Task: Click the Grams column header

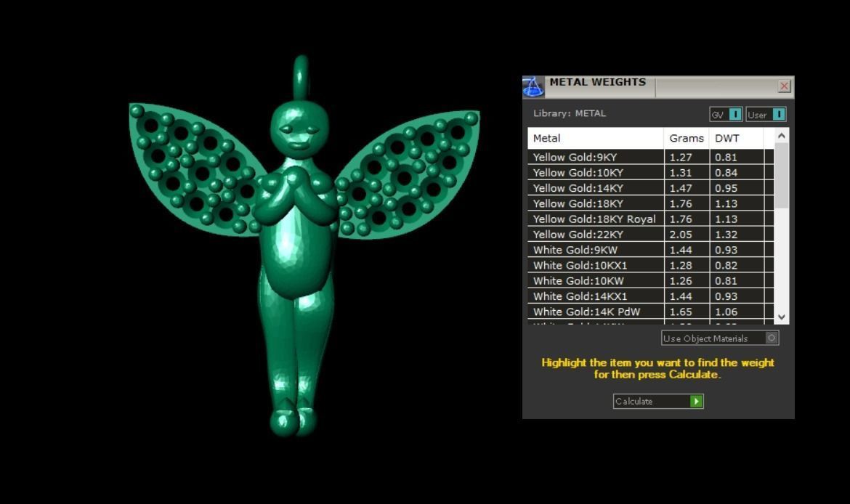Action: click(x=687, y=138)
